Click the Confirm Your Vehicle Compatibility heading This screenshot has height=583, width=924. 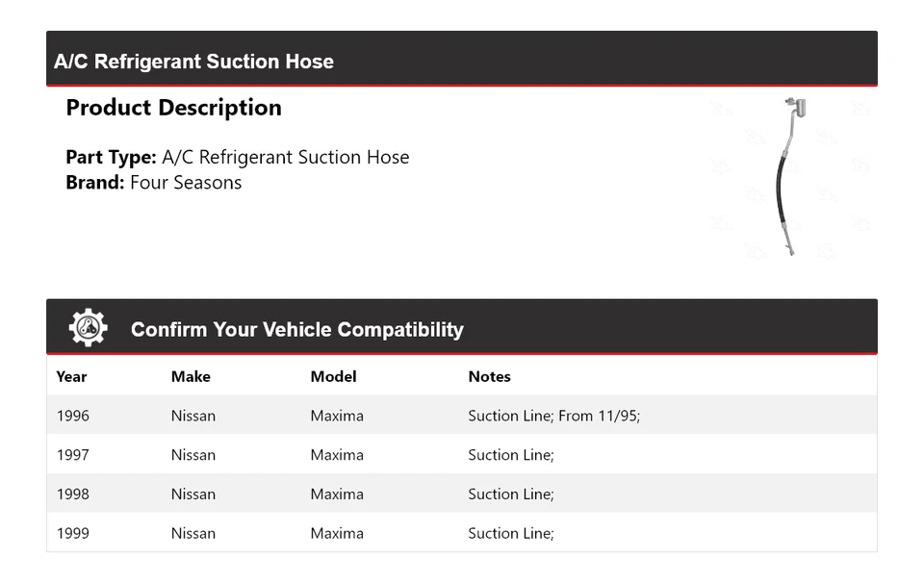tap(296, 329)
